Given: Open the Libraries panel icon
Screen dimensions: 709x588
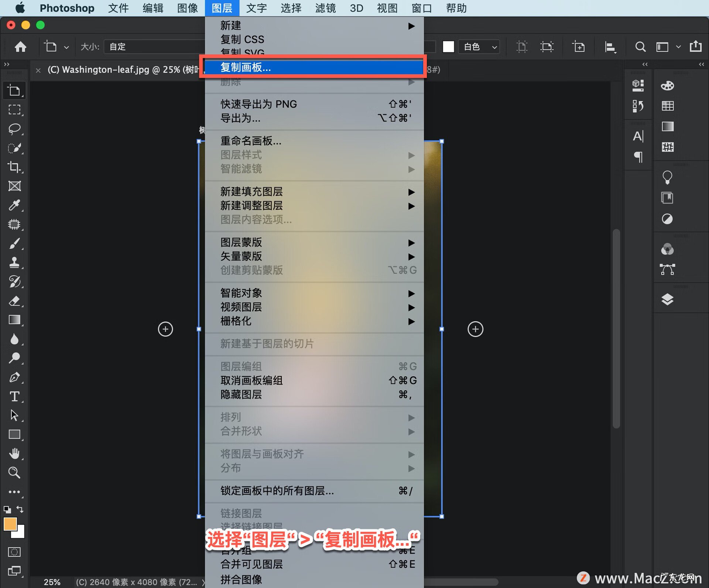Looking at the screenshot, I should (668, 198).
